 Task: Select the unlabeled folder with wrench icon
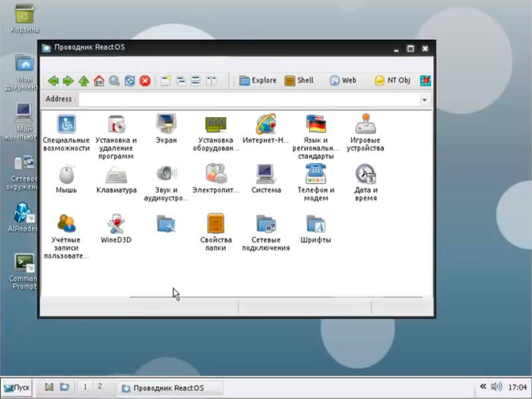[166, 223]
